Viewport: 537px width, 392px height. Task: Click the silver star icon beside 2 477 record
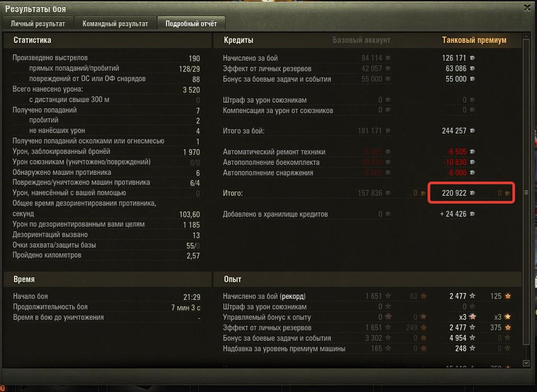[x=472, y=296]
